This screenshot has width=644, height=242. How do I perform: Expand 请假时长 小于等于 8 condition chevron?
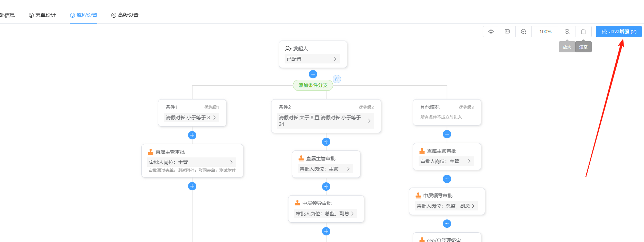(215, 118)
